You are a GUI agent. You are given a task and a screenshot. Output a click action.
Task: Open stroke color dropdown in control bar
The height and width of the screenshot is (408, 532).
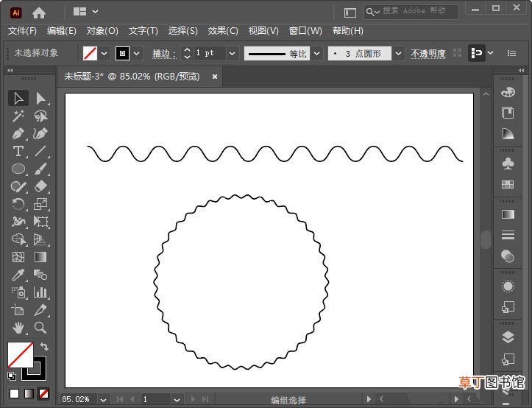[x=136, y=53]
